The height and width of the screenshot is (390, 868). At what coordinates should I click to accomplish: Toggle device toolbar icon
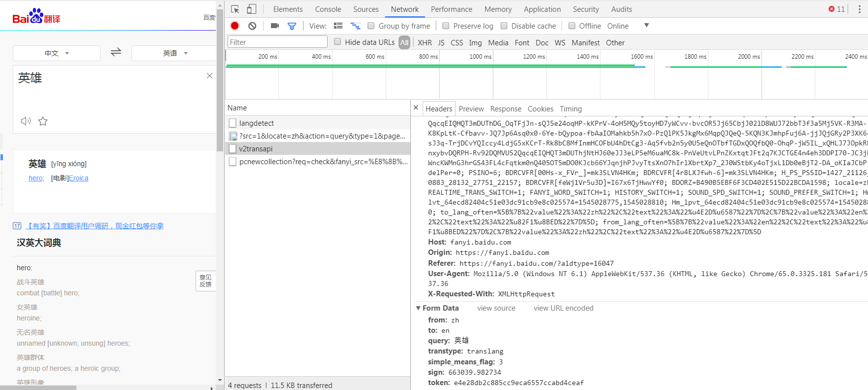(251, 9)
